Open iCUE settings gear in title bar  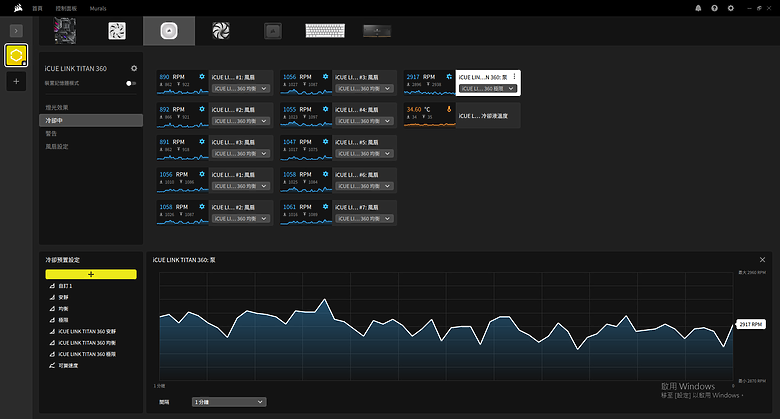pyautogui.click(x=730, y=7)
